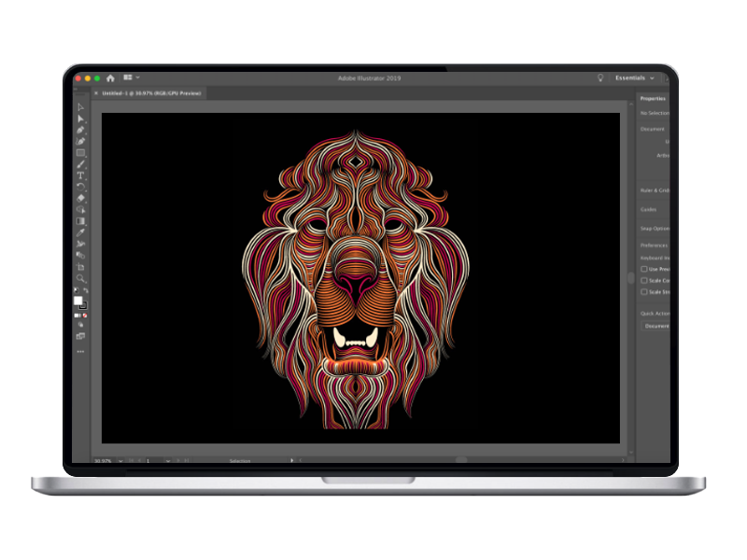Toggle Scale Corners checkbox

pyautogui.click(x=644, y=281)
